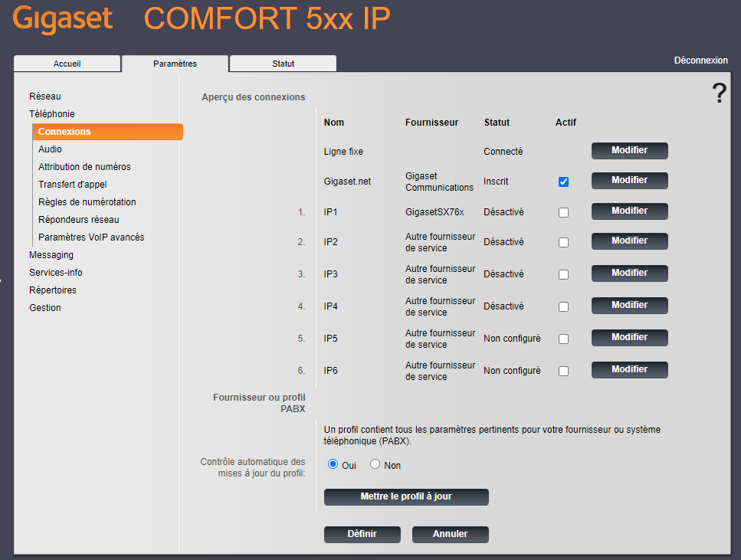741x560 pixels.
Task: Click Modifier for IP1 connection
Action: [629, 211]
